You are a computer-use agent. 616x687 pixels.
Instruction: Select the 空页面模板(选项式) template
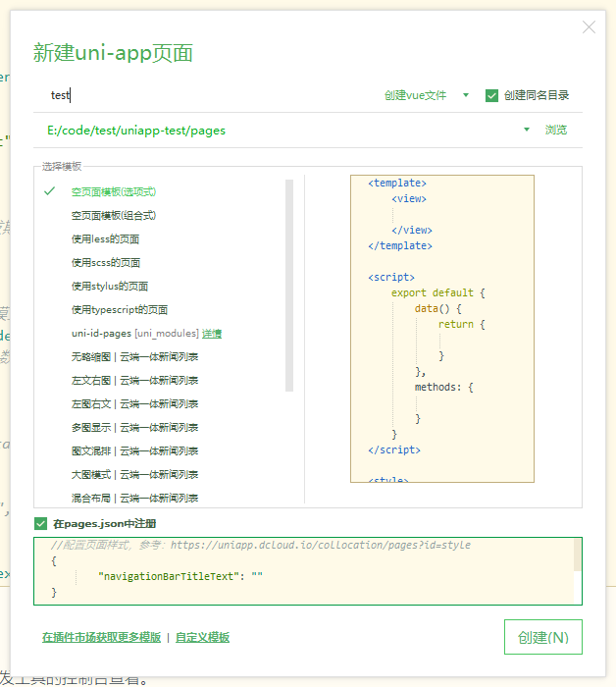click(x=114, y=192)
